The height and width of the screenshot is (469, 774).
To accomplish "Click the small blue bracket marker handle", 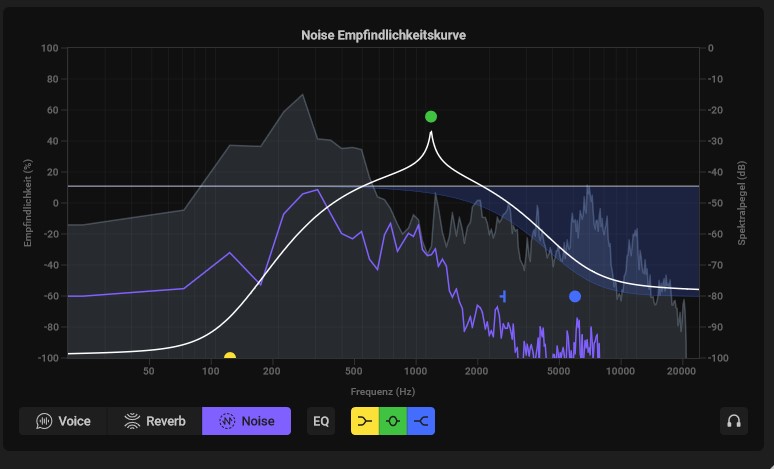I will (504, 296).
